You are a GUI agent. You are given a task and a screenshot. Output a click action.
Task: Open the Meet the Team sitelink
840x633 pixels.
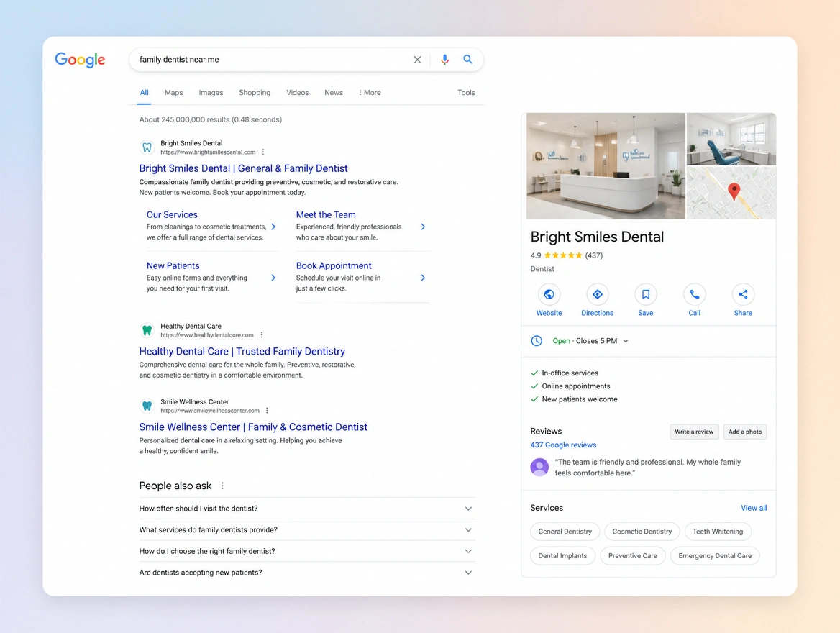pos(326,214)
